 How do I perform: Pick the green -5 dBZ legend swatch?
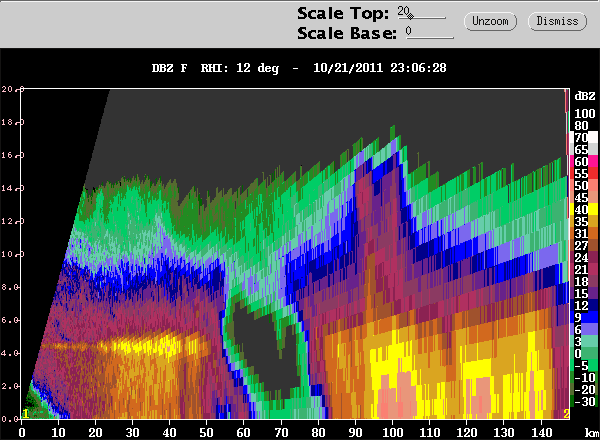tap(584, 365)
